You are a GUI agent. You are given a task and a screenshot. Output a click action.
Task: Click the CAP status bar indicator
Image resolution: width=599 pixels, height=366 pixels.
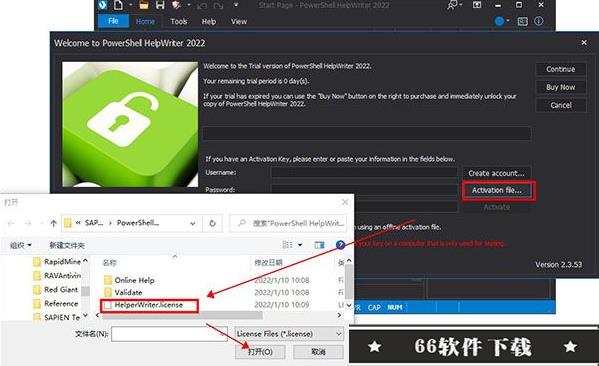click(x=374, y=307)
